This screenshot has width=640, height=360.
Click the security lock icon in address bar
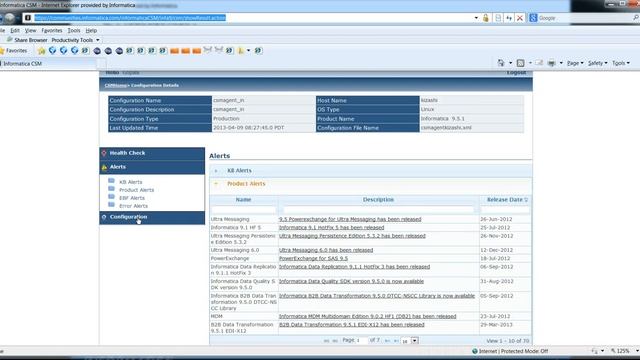click(486, 18)
